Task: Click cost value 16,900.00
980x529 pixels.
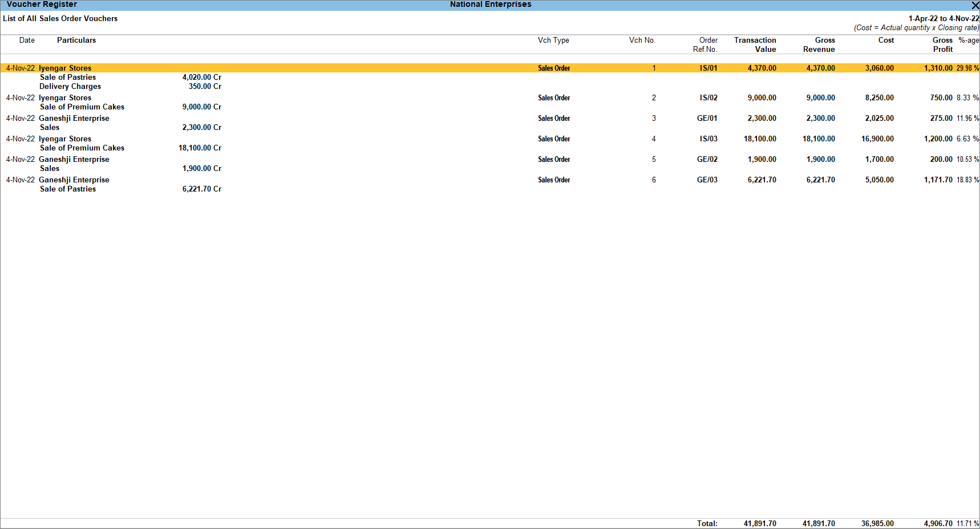Action: tap(877, 139)
